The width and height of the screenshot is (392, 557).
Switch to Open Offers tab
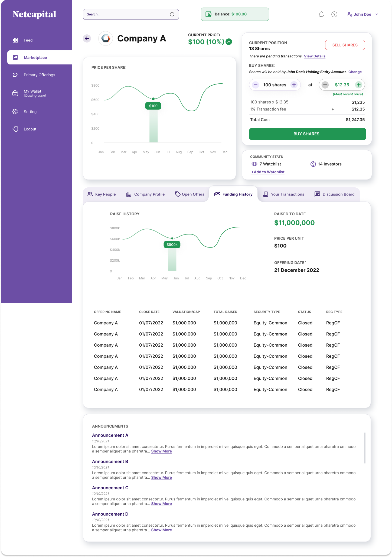(x=190, y=194)
